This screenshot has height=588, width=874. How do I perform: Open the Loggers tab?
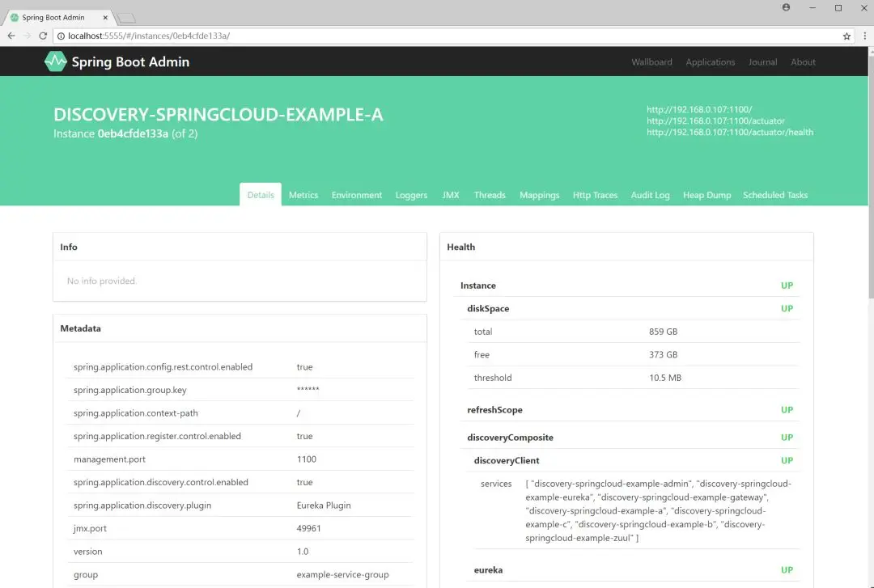pyautogui.click(x=411, y=194)
